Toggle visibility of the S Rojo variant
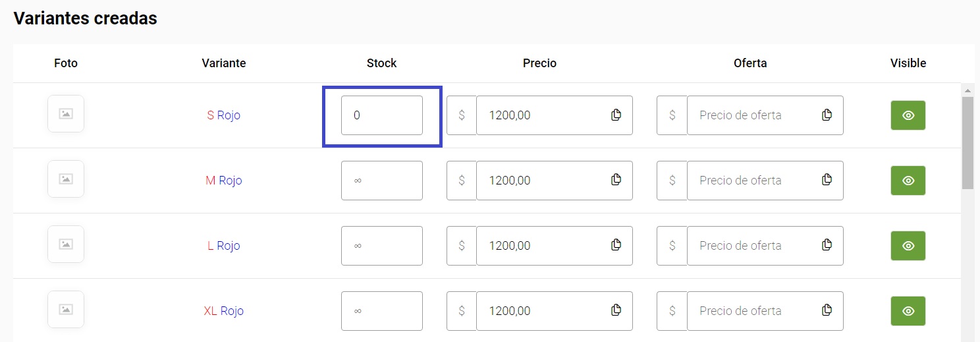 click(908, 115)
